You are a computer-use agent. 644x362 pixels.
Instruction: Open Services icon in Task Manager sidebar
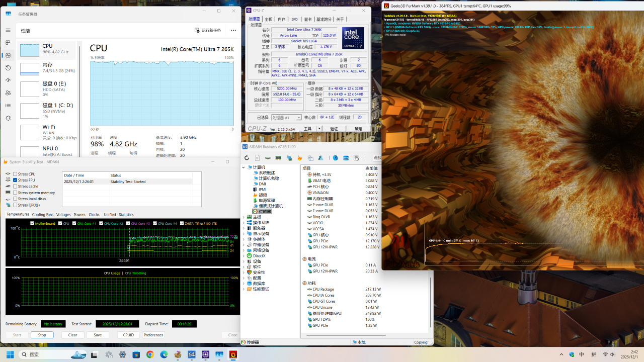tap(8, 118)
